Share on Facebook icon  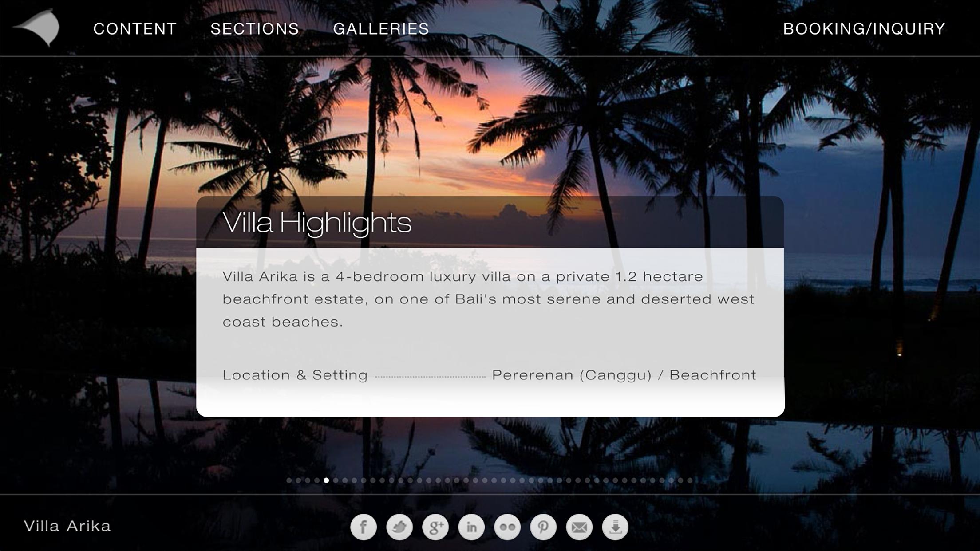pyautogui.click(x=364, y=527)
